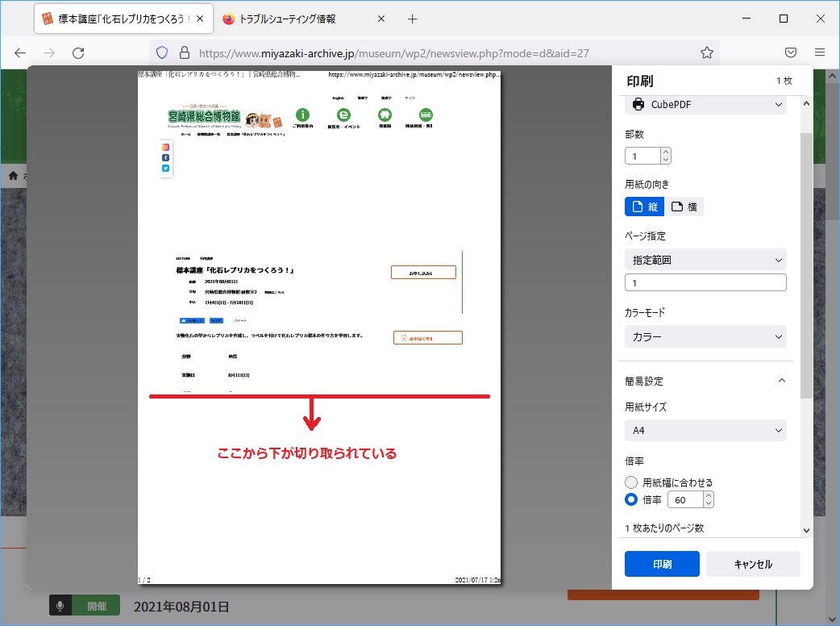Select 用紙幅に合わせる radio button
840x626 pixels.
point(632,482)
